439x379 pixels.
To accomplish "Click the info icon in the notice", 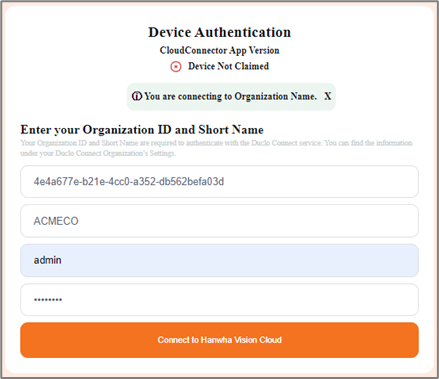I will [137, 96].
